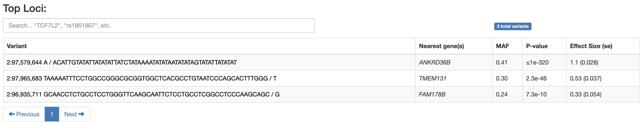Click the FAM178B gene name

pyautogui.click(x=432, y=94)
